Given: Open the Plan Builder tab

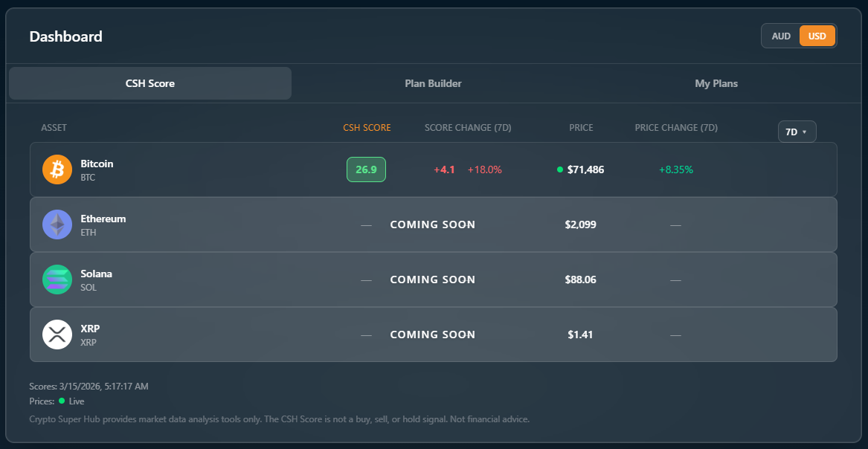Looking at the screenshot, I should pyautogui.click(x=433, y=83).
